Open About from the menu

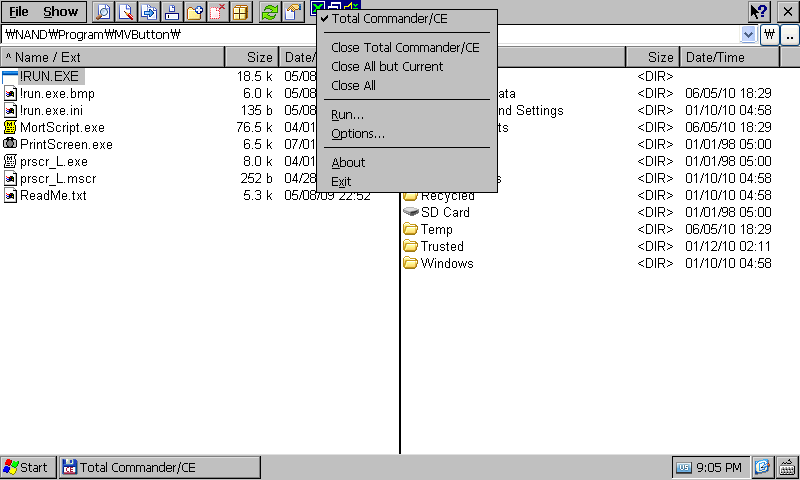coord(407,163)
